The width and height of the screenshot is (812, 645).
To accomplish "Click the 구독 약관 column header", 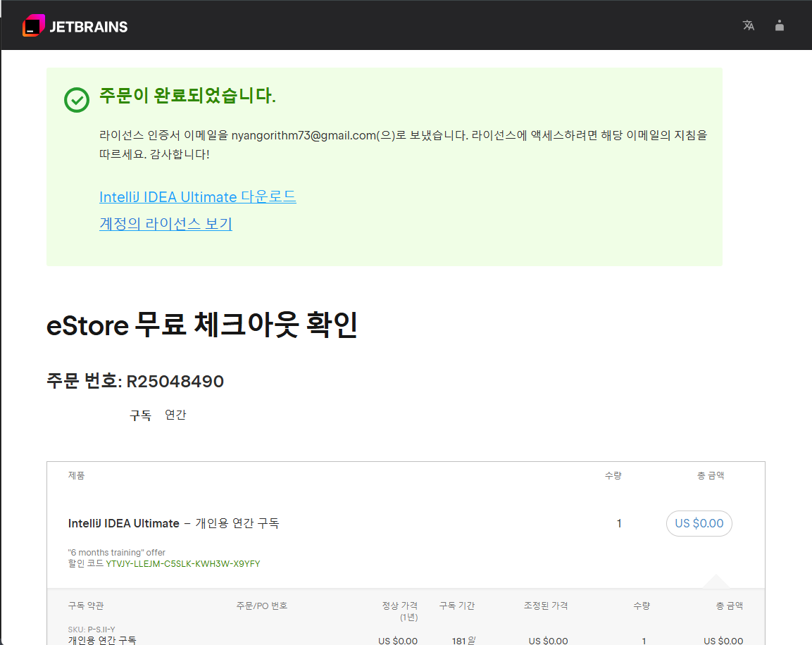I will coord(86,606).
